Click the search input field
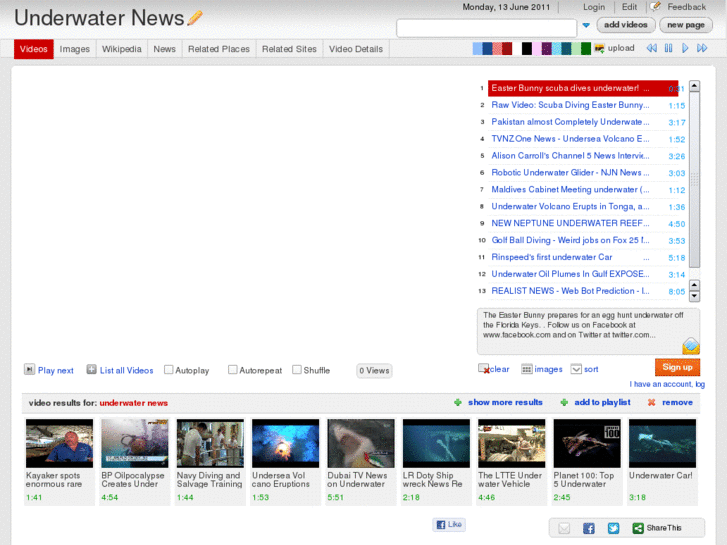The image size is (727, 545). click(486, 28)
